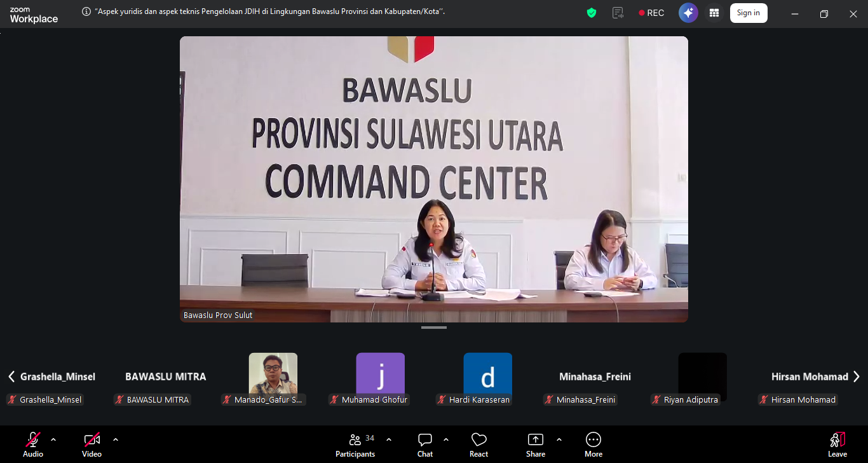The image size is (868, 463).
Task: Open the More options menu
Action: (x=593, y=445)
